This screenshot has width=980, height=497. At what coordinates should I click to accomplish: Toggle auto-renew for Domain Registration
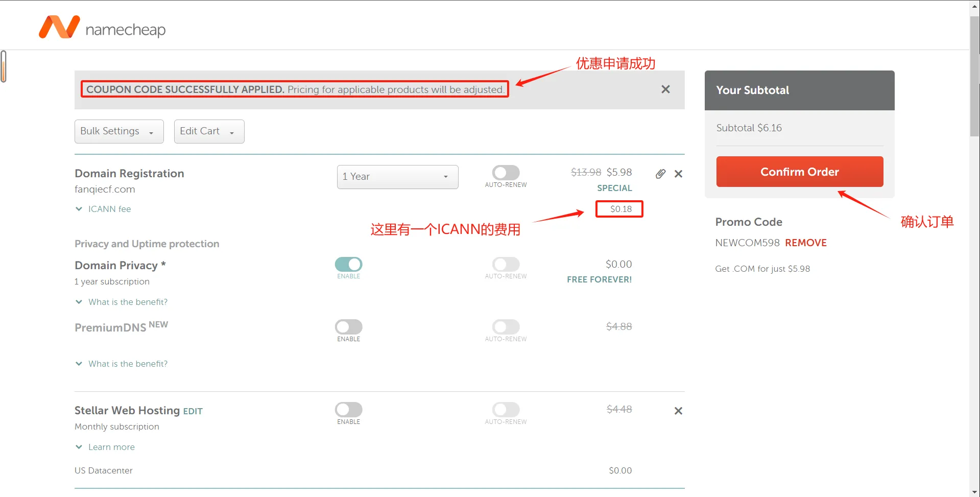tap(506, 173)
